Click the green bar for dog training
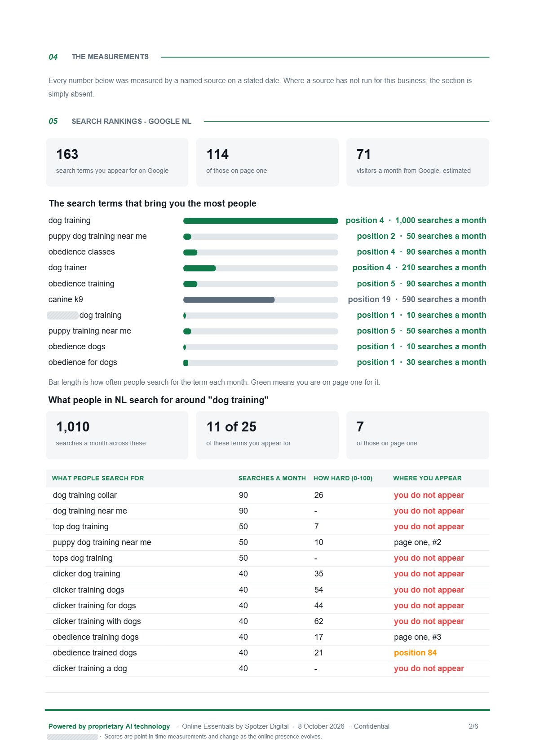Viewport: 535px width, 756px height. (x=261, y=221)
